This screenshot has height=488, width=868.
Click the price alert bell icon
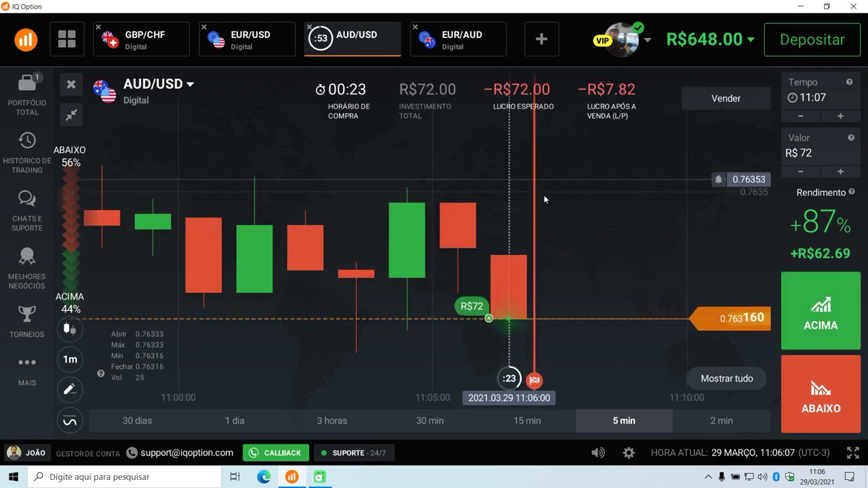pyautogui.click(x=718, y=180)
